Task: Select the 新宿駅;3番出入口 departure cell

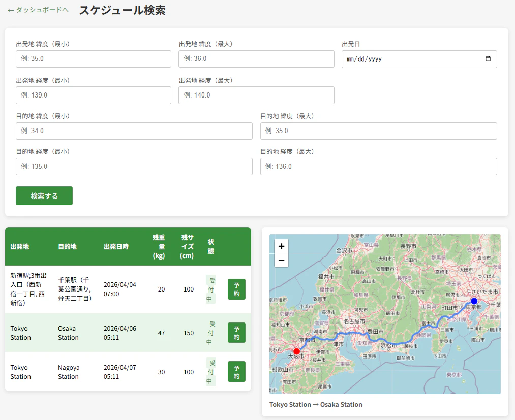Action: point(28,289)
